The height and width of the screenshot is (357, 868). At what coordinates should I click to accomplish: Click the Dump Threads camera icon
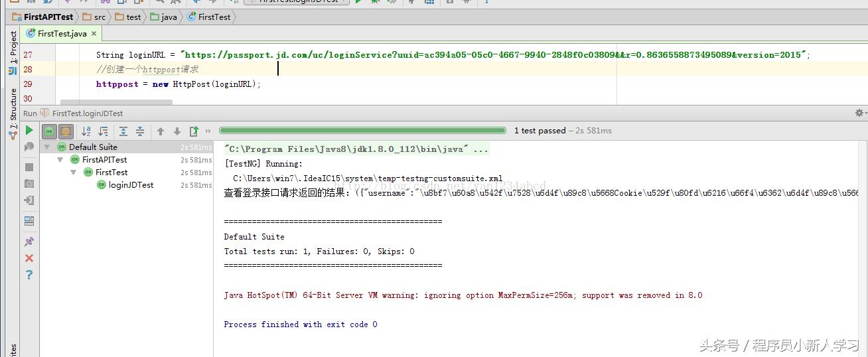(x=29, y=183)
